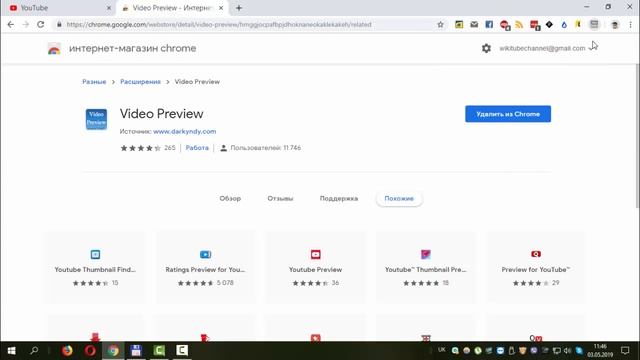Image resolution: width=640 pixels, height=360 pixels.
Task: Open the floppy disk app in taskbar
Action: coord(136,350)
